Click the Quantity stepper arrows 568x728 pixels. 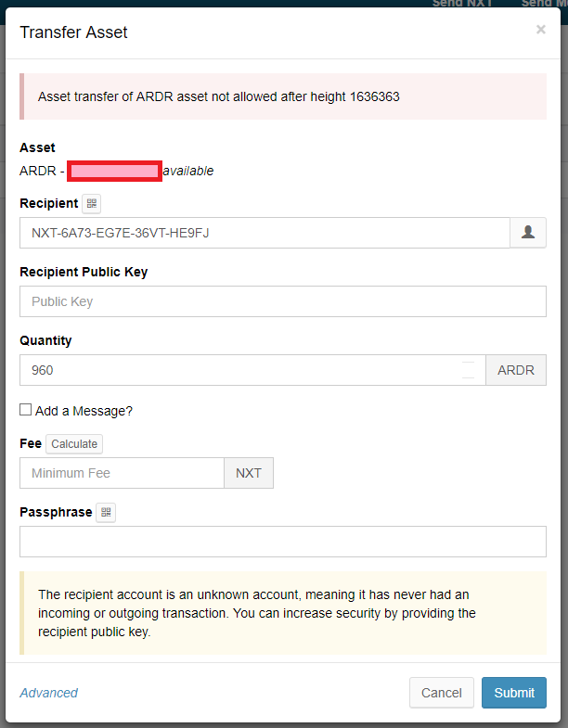468,370
